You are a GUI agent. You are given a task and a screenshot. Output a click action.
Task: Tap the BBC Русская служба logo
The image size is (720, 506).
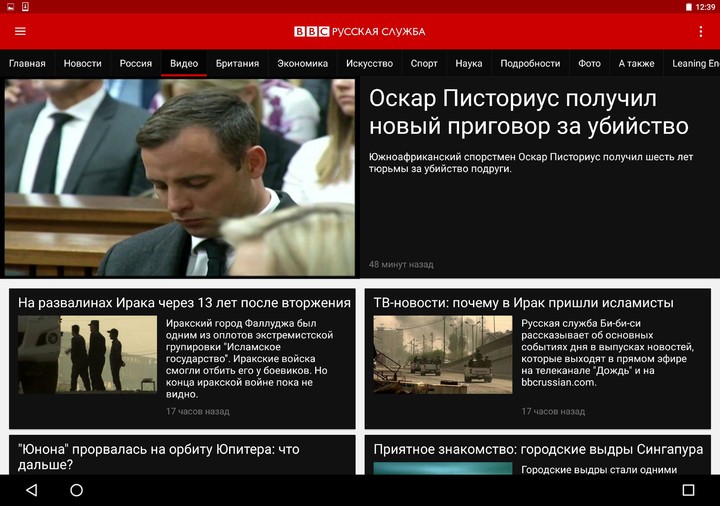(360, 31)
